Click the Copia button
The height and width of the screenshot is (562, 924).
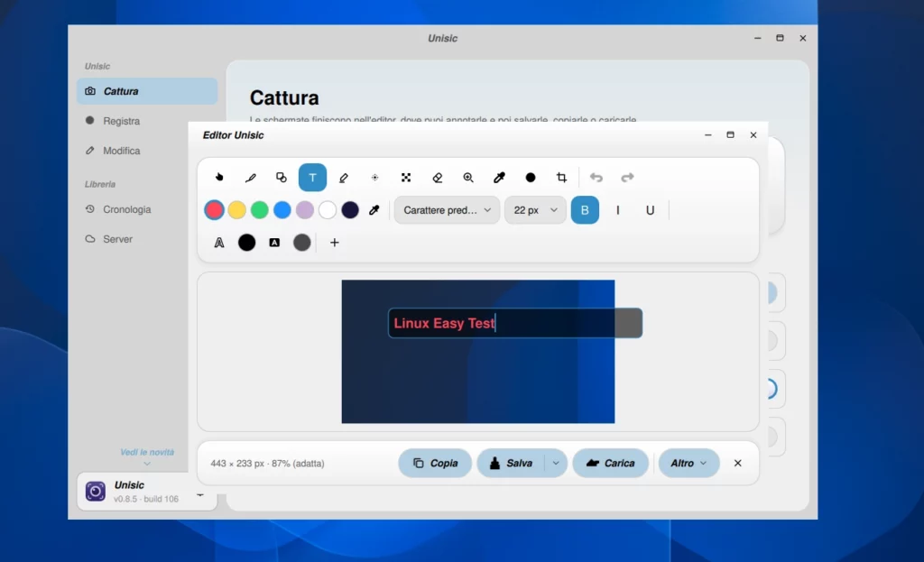pyautogui.click(x=435, y=463)
